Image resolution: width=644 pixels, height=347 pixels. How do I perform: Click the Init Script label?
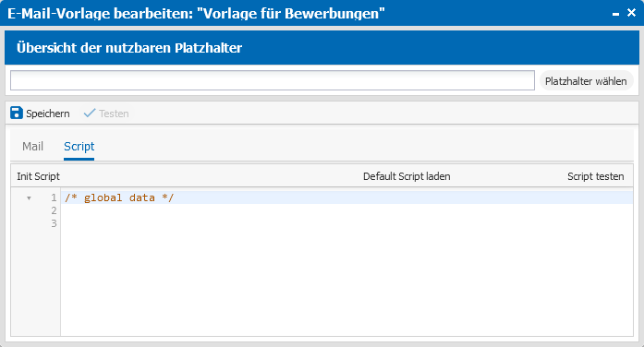(x=38, y=176)
